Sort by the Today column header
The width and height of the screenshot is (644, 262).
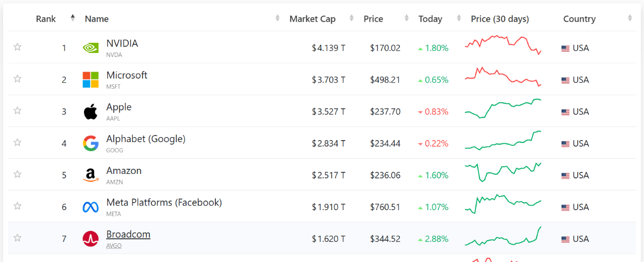(x=430, y=19)
